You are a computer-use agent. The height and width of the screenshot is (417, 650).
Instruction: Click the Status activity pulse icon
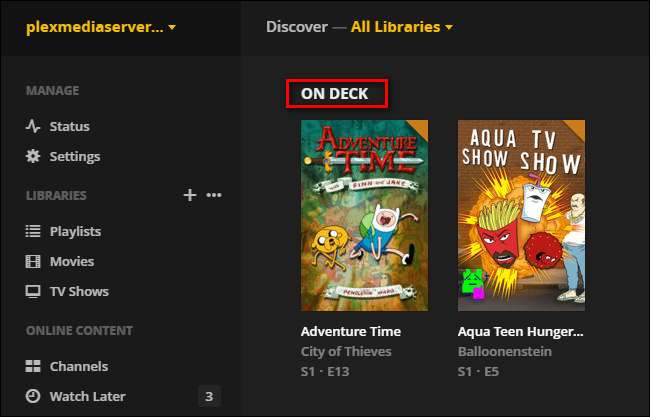33,127
